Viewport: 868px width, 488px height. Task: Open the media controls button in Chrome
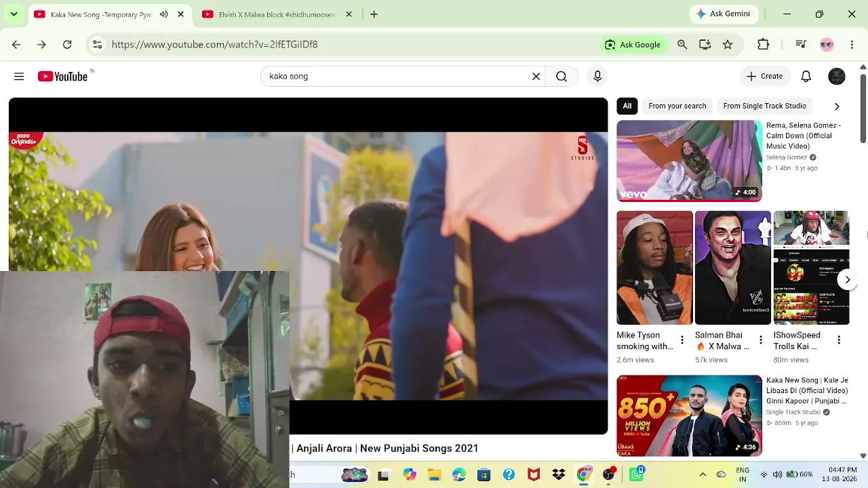(801, 45)
